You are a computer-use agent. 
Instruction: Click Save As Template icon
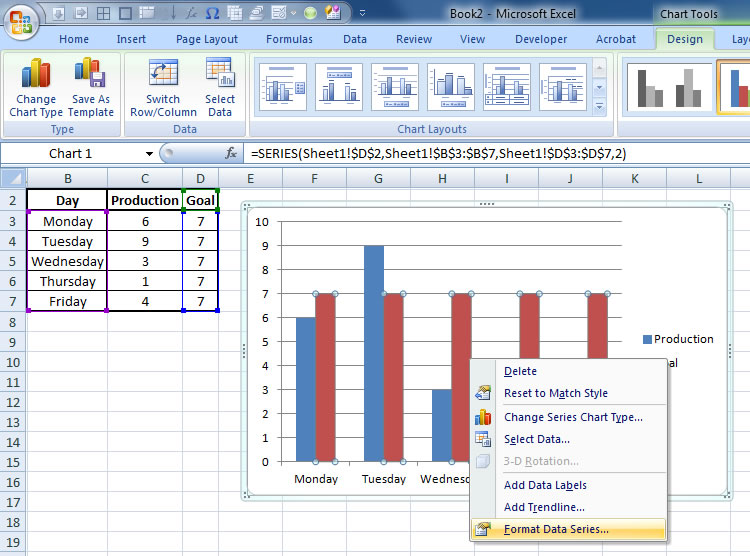pos(90,72)
